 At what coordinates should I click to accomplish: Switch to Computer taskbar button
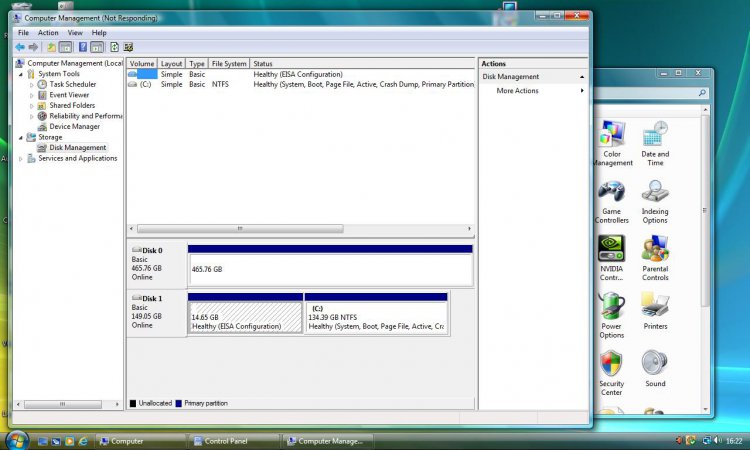coord(140,441)
